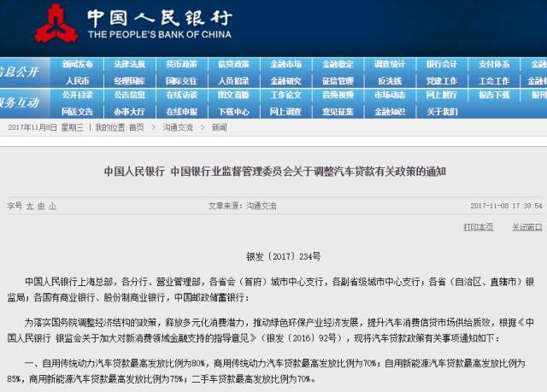
Task: Click the 关闭窗口 link
Action: point(526,227)
